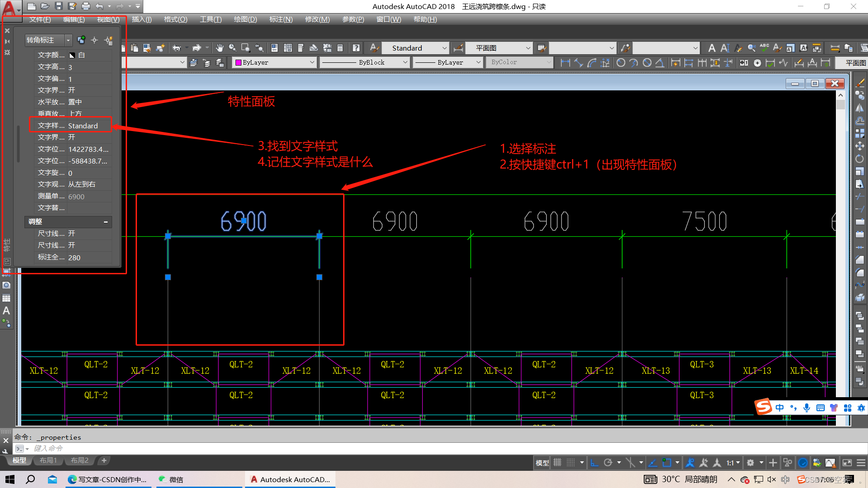Image resolution: width=868 pixels, height=488 pixels.
Task: Select the Pan hand tool
Action: pyautogui.click(x=220, y=48)
